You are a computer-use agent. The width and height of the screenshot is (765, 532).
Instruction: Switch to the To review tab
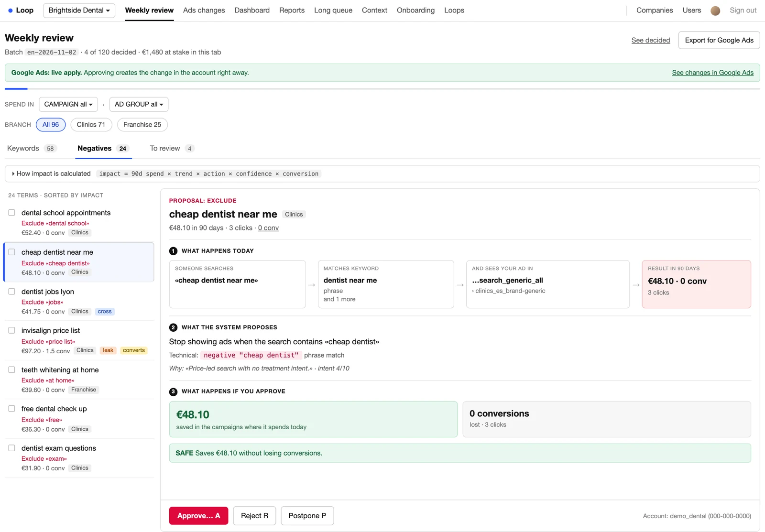point(172,148)
